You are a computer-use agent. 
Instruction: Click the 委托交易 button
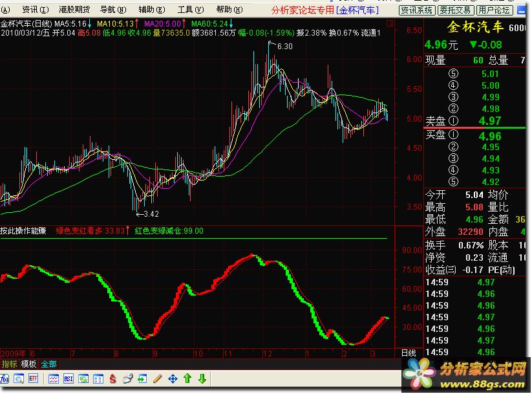(456, 10)
